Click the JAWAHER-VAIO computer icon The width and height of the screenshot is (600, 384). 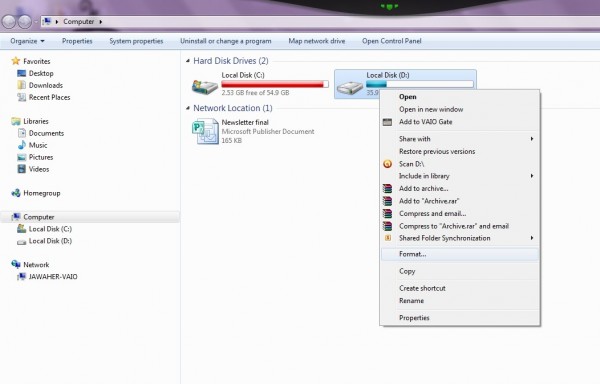coord(22,277)
